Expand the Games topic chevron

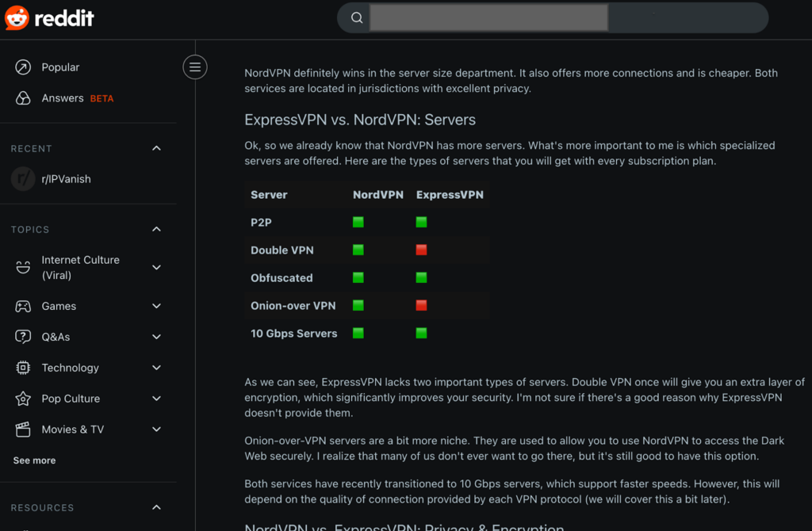click(156, 306)
